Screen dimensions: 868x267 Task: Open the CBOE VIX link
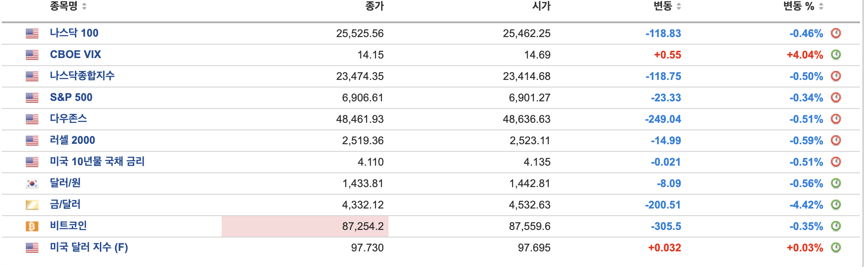(x=75, y=54)
